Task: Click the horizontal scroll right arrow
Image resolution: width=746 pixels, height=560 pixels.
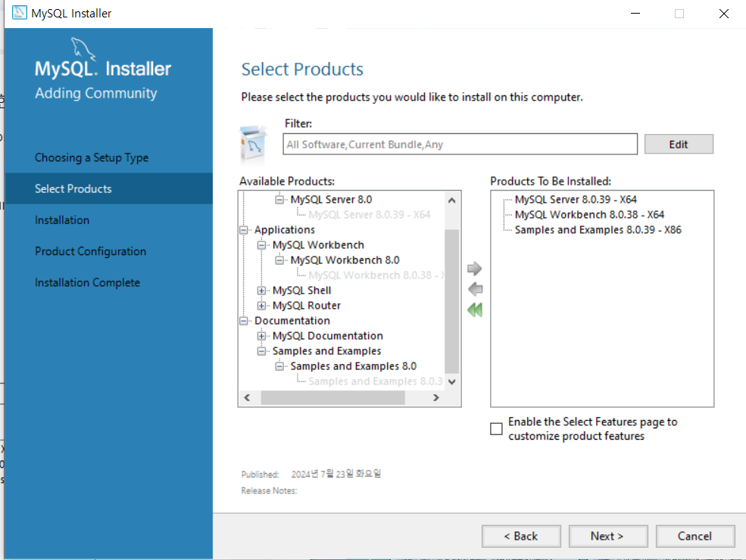Action: click(435, 397)
